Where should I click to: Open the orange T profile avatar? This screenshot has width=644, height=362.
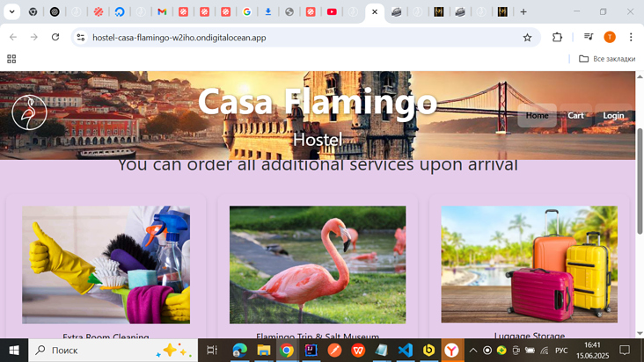610,37
